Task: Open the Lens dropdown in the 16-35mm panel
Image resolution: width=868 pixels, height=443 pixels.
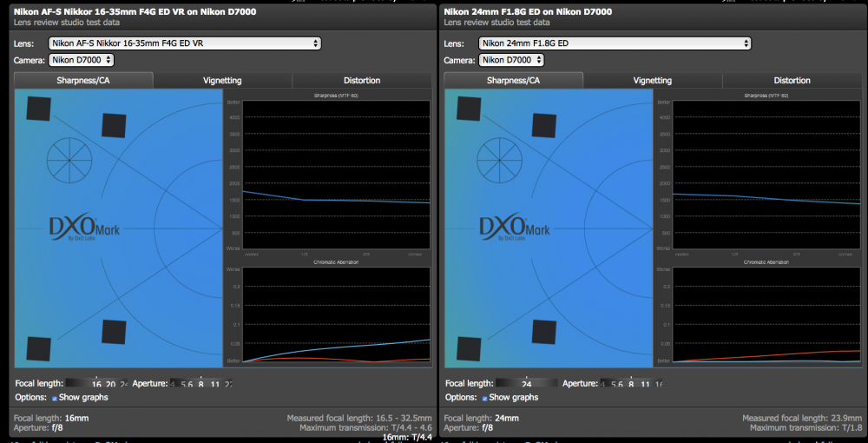Action: pos(185,43)
